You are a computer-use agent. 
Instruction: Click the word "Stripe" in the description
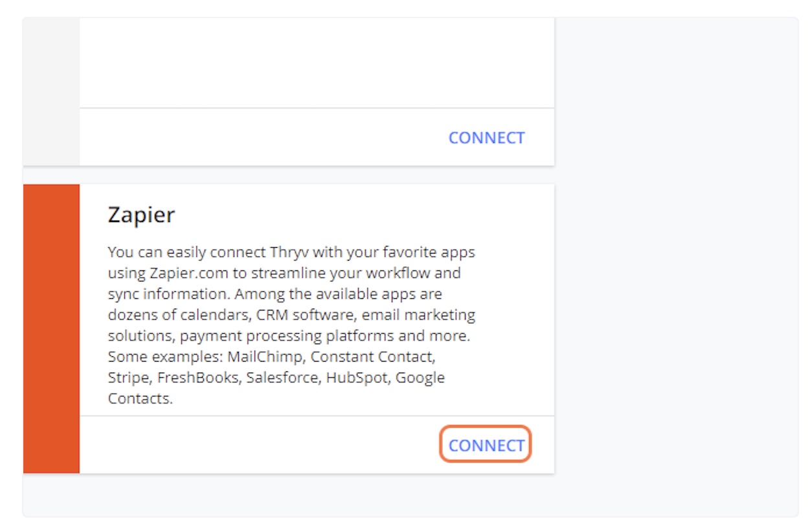[x=128, y=377]
